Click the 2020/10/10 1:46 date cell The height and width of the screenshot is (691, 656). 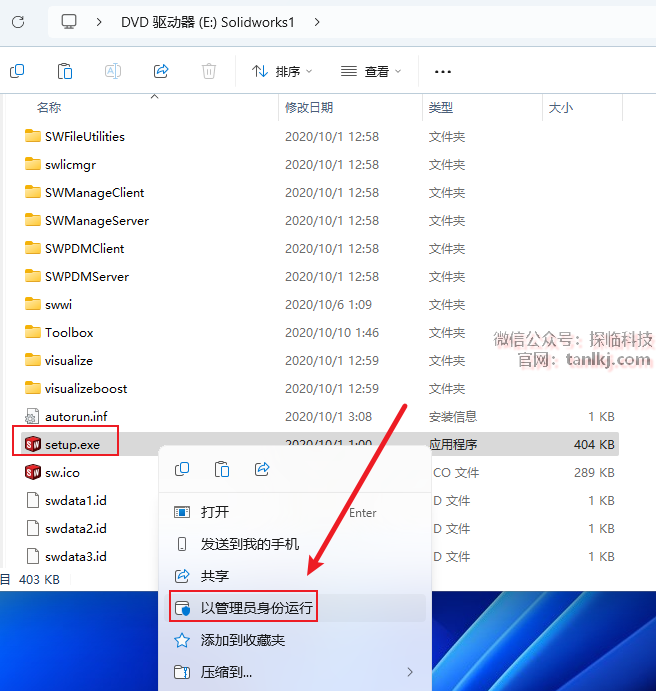[332, 333]
